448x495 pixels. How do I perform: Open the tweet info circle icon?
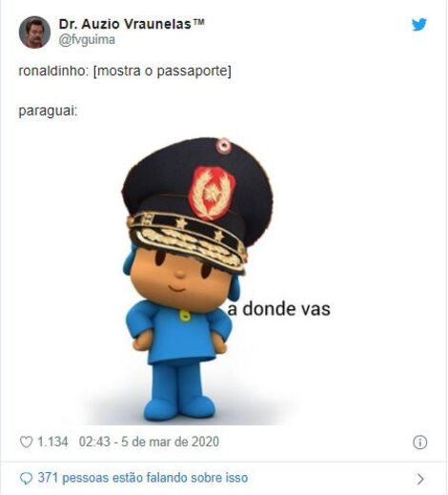coord(419,443)
